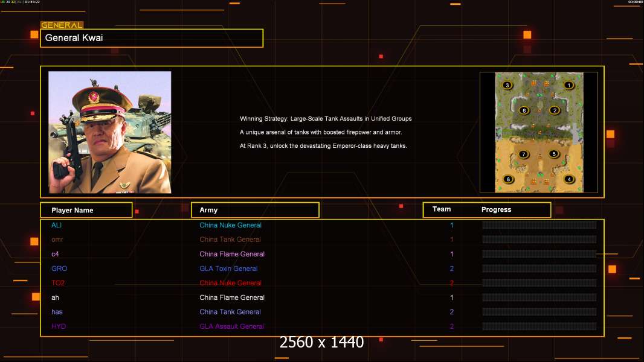The image size is (644, 362).
Task: Select start position 2 marker on map
Action: point(555,110)
